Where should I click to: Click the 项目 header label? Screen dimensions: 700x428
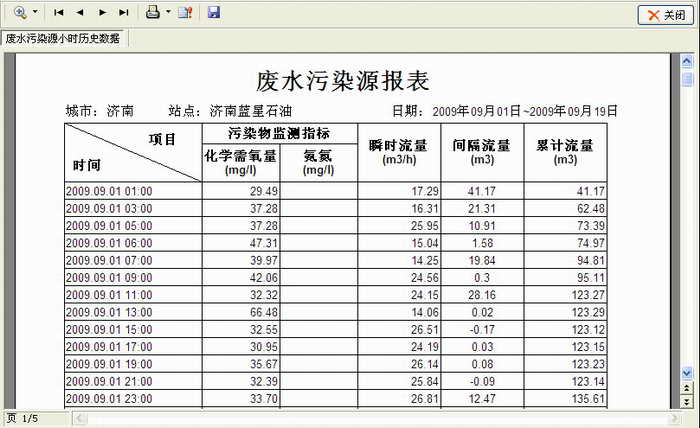point(162,140)
